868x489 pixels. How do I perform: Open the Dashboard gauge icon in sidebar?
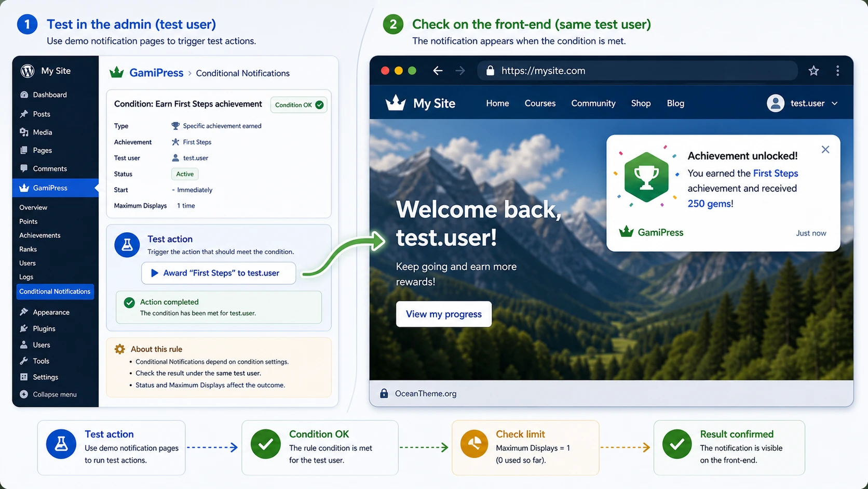point(24,95)
